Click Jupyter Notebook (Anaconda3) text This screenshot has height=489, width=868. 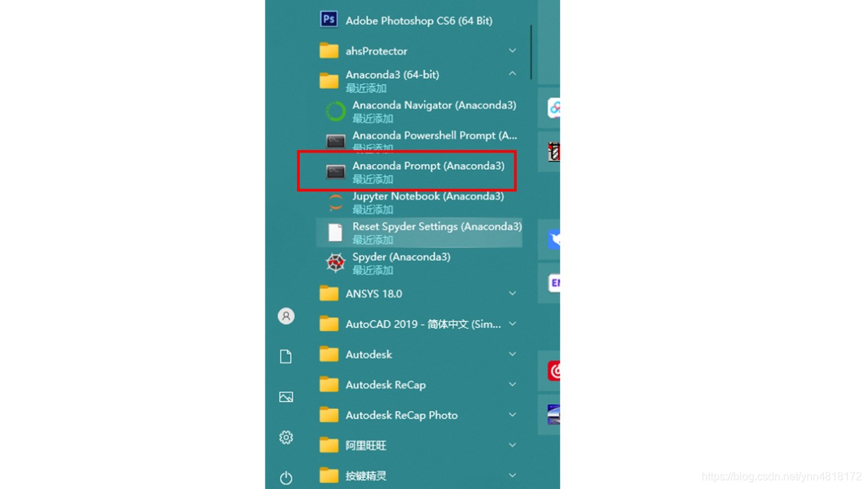(428, 197)
